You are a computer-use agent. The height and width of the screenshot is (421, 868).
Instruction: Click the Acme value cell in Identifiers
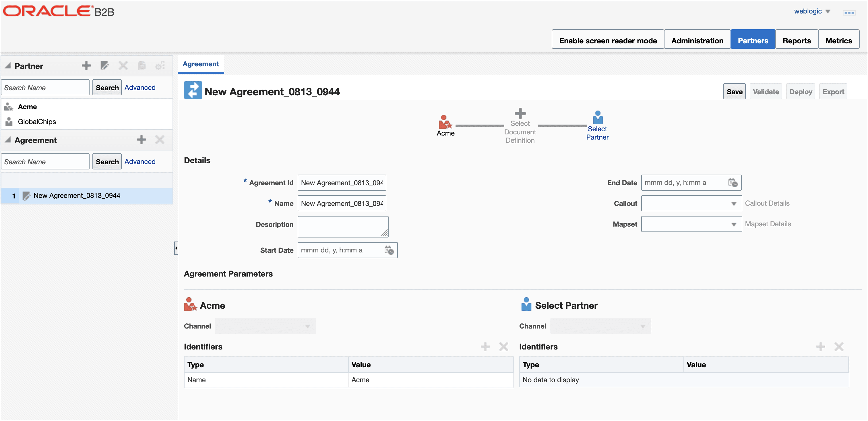tap(431, 380)
